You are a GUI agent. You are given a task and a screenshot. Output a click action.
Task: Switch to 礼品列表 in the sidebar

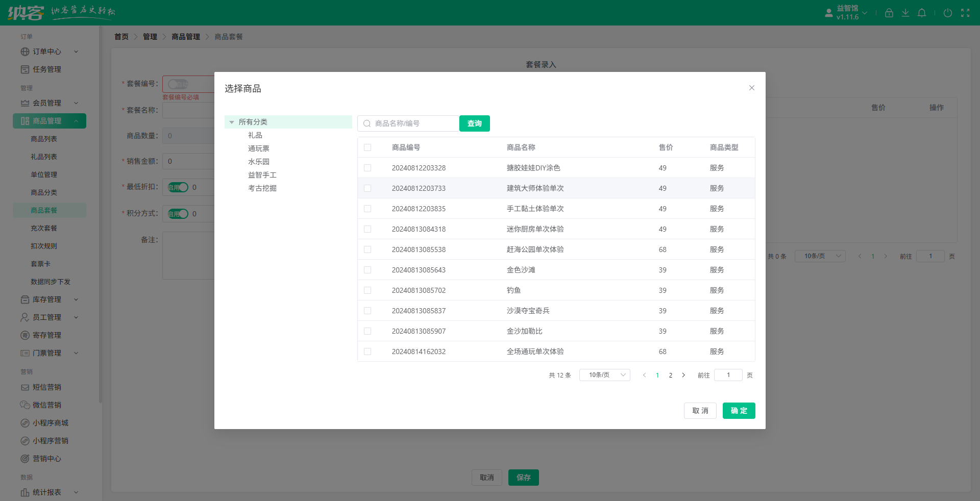coord(44,157)
